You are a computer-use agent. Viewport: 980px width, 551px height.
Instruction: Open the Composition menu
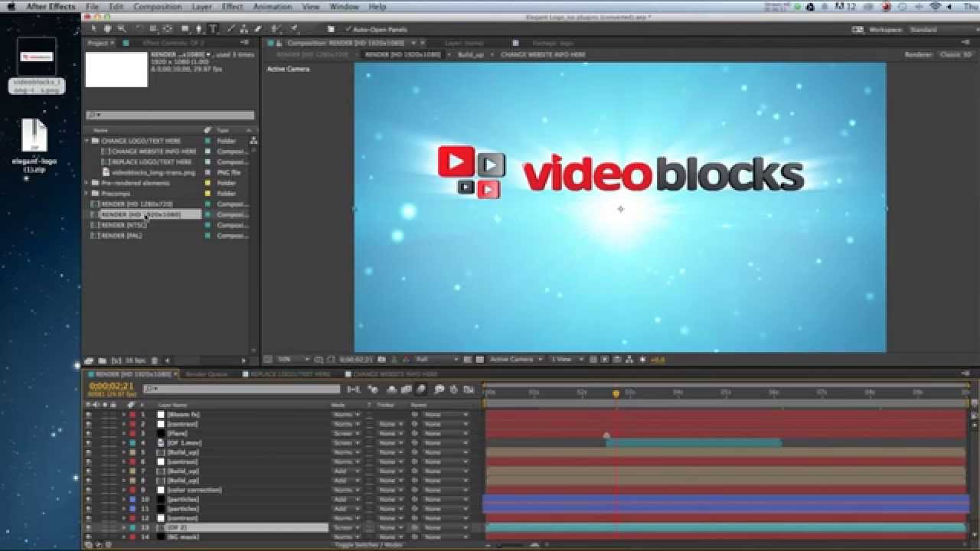[x=157, y=6]
